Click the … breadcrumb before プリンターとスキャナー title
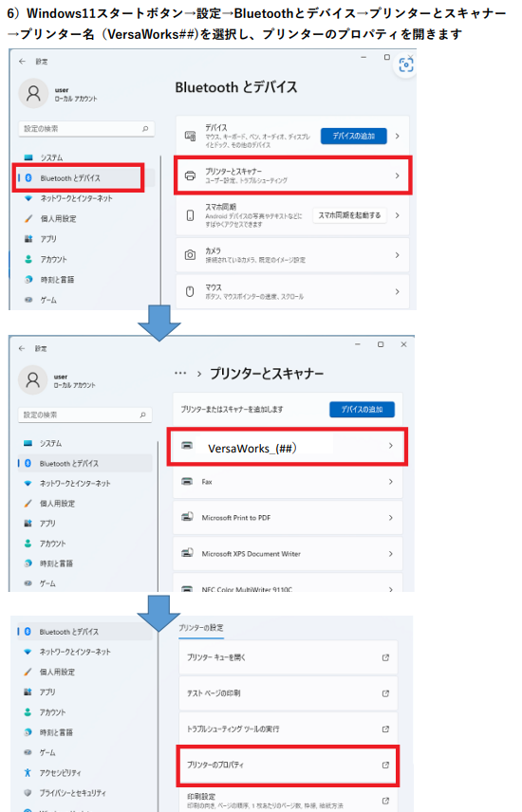The image size is (522, 812). coord(180,374)
